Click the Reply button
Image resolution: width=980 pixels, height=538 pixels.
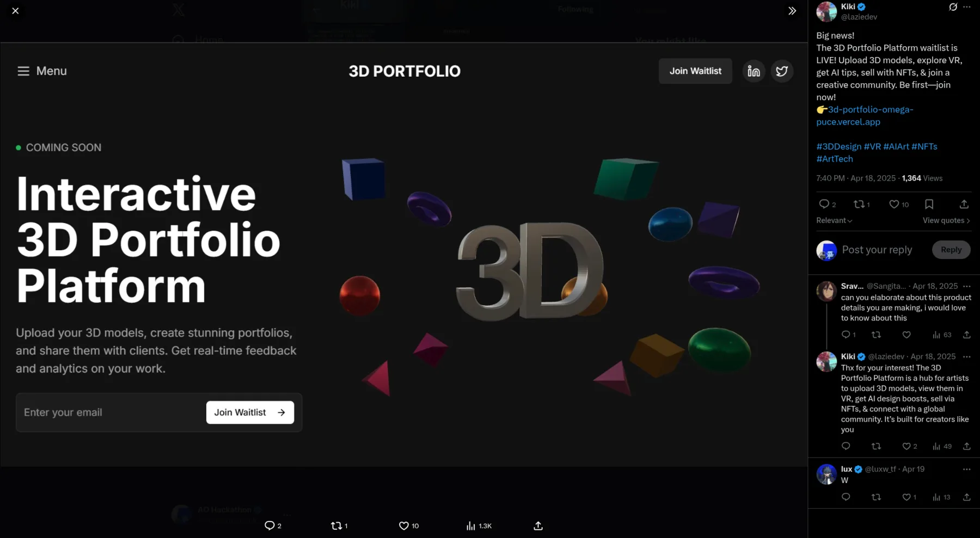click(x=951, y=250)
